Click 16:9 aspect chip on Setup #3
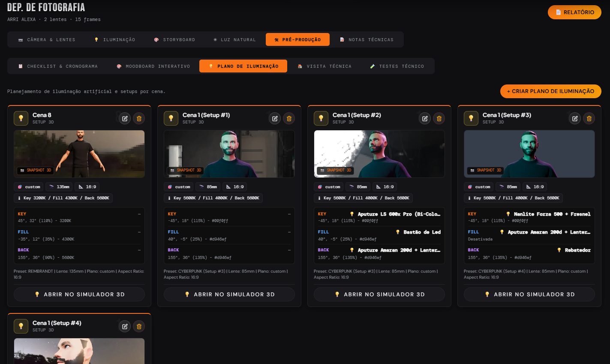Screen dimensions: 610x364 click(x=535, y=187)
